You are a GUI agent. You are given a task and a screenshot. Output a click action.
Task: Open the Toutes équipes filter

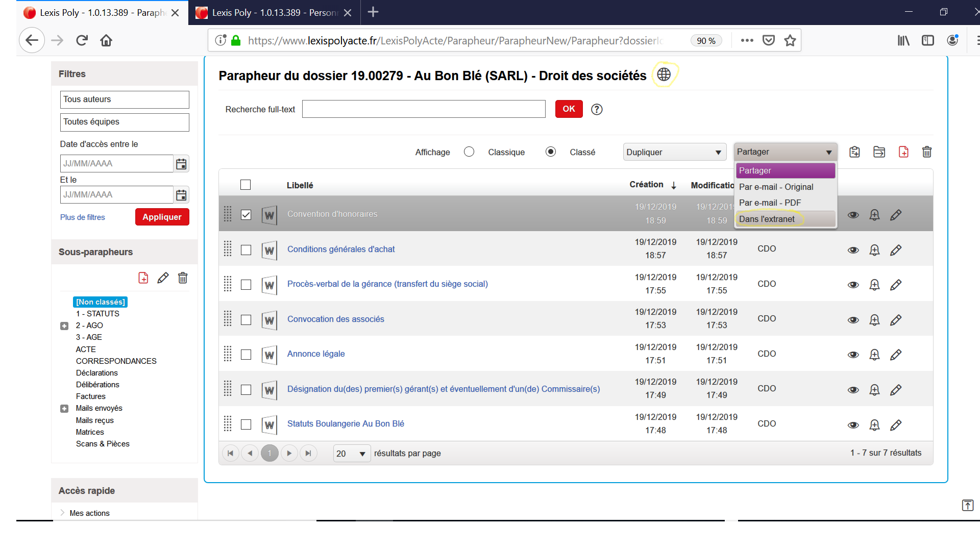tap(125, 122)
